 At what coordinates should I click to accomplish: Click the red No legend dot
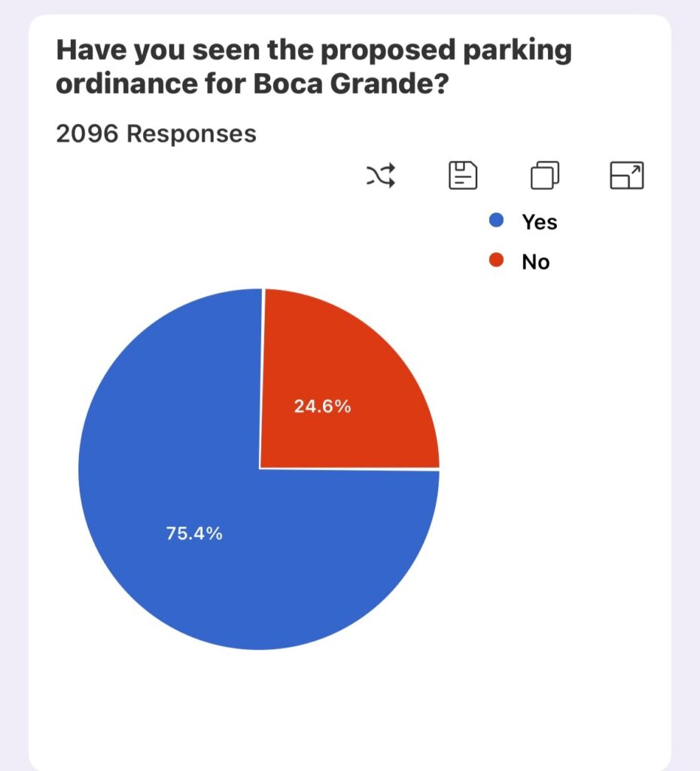[x=497, y=260]
